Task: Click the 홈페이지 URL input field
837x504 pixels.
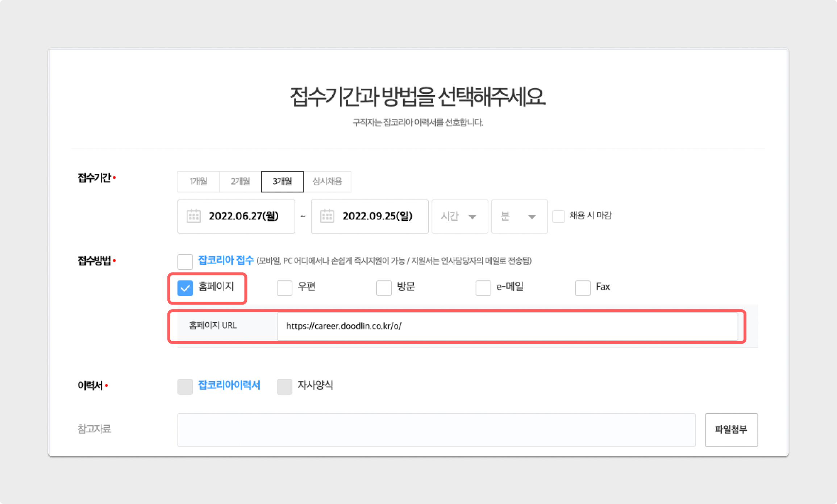Action: point(507,326)
